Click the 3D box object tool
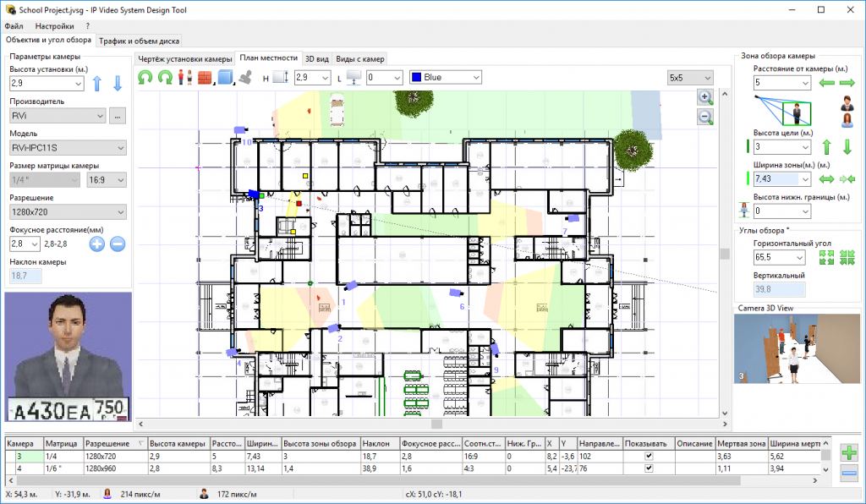866x504 pixels. point(224,78)
